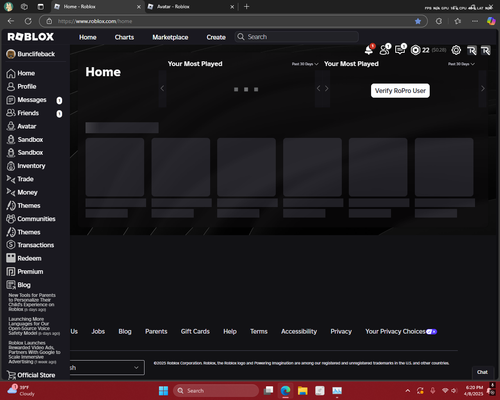Open the Help footer link
Viewport: 500px width, 400px height.
[230, 332]
